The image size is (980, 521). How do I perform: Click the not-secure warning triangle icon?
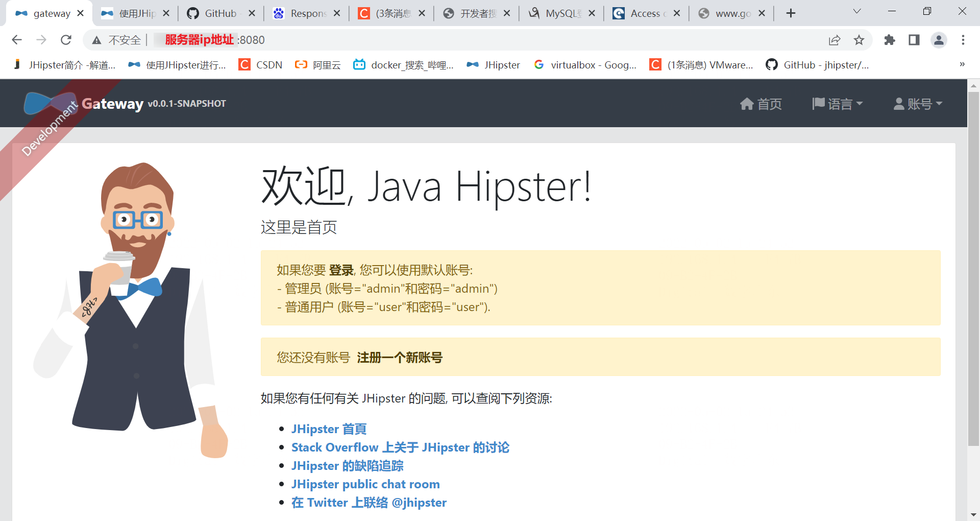96,40
